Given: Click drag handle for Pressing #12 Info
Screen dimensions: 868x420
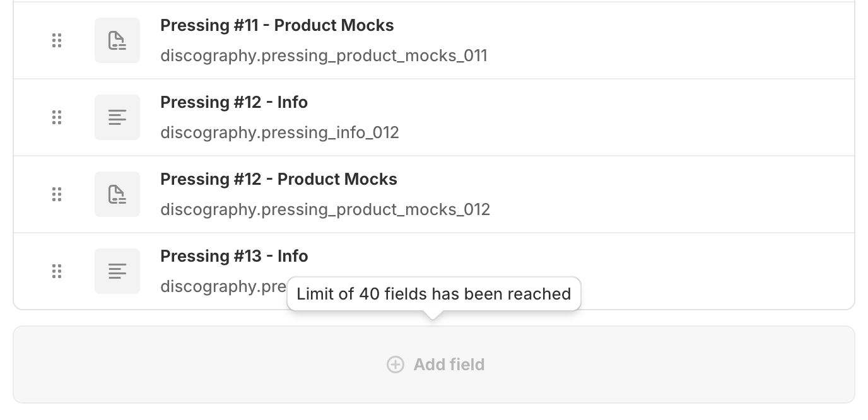Looking at the screenshot, I should (57, 117).
